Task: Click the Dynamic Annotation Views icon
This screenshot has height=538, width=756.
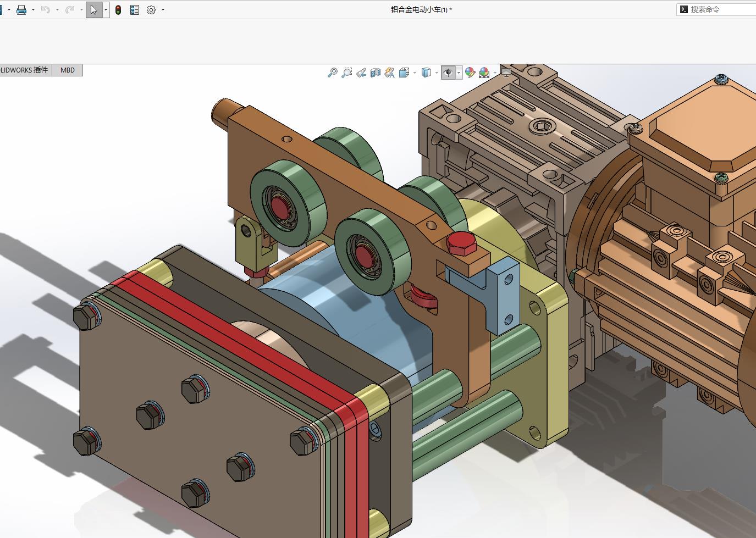Action: [x=390, y=73]
